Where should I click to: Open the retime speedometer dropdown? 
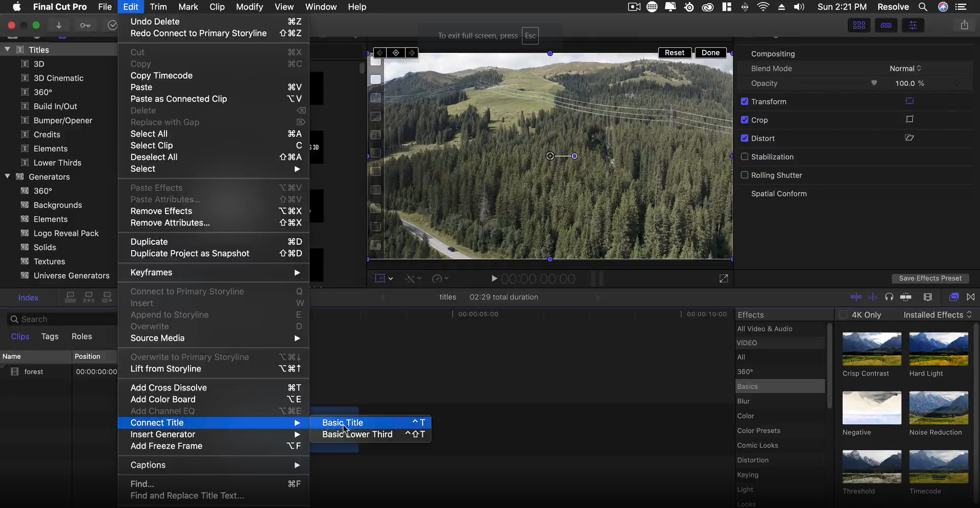click(440, 279)
